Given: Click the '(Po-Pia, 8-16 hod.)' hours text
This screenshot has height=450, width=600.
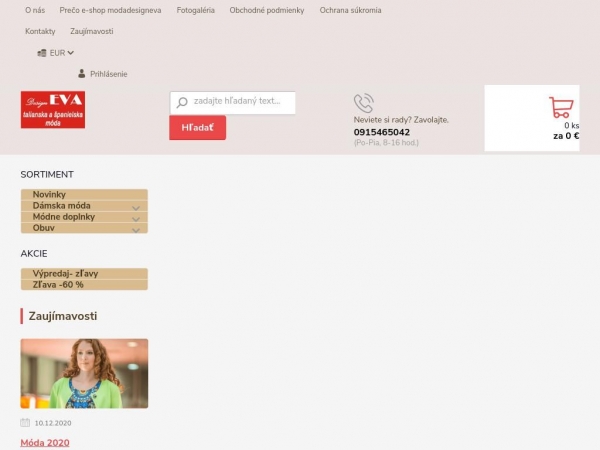Looking at the screenshot, I should pos(386,143).
